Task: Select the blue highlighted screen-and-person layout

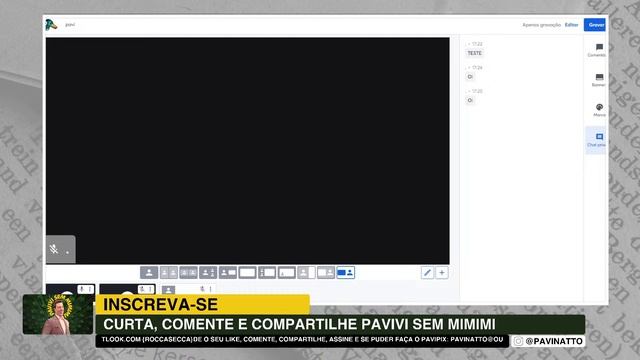Action: pyautogui.click(x=345, y=273)
